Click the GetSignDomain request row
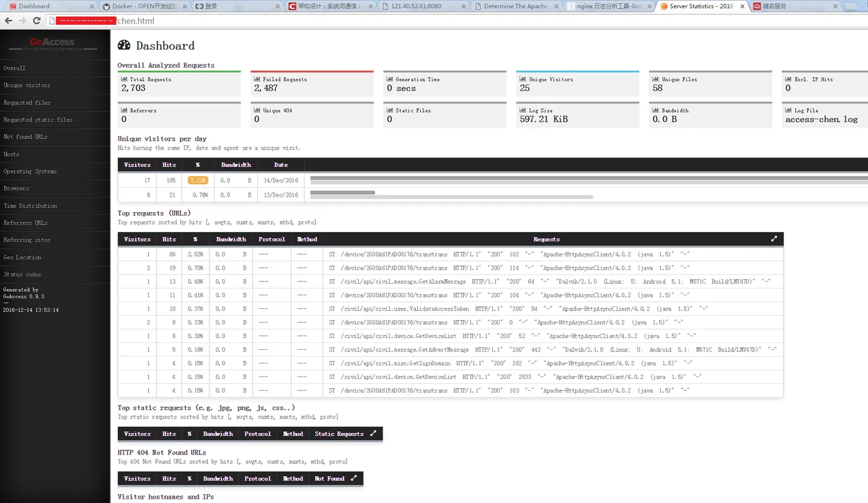The image size is (868, 503). (450, 363)
